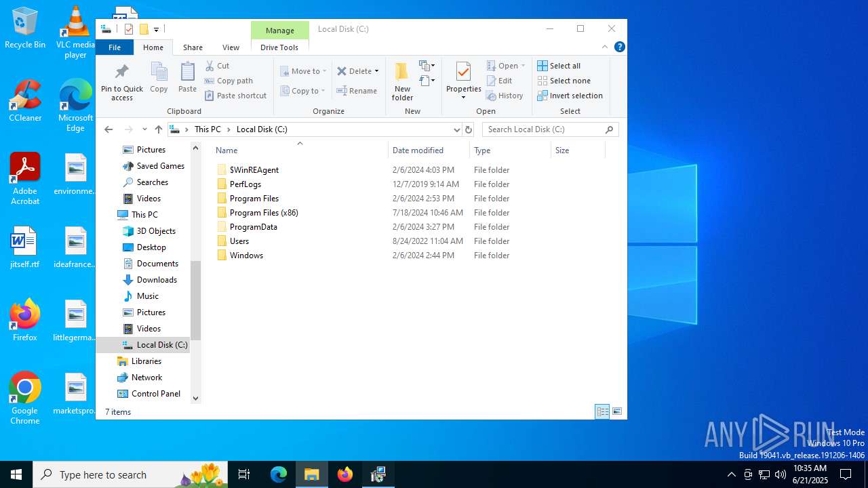This screenshot has height=488, width=868.
Task: Expand address bar previous locations dropdown
Action: coord(456,129)
